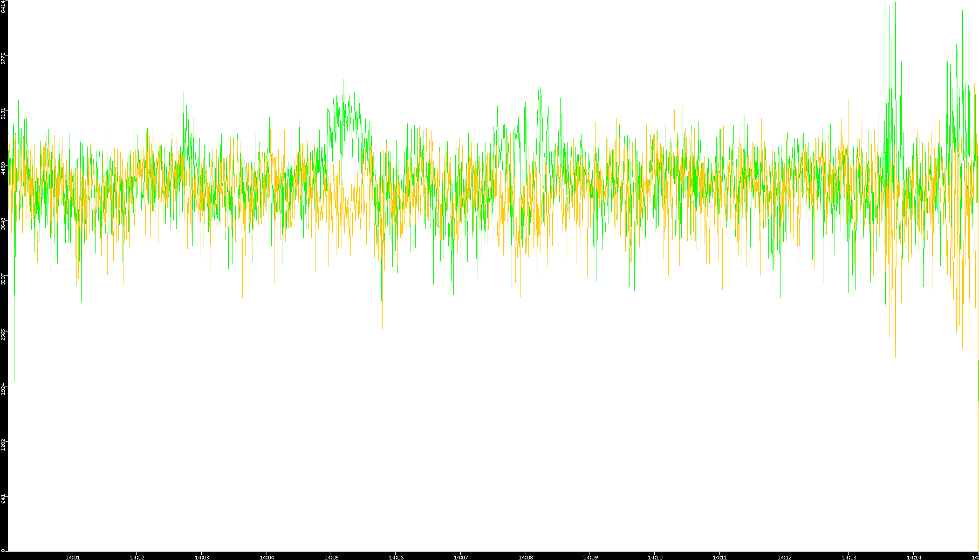Click the 14:07 time axis label
Screen dimensions: 979x560
tap(461, 557)
